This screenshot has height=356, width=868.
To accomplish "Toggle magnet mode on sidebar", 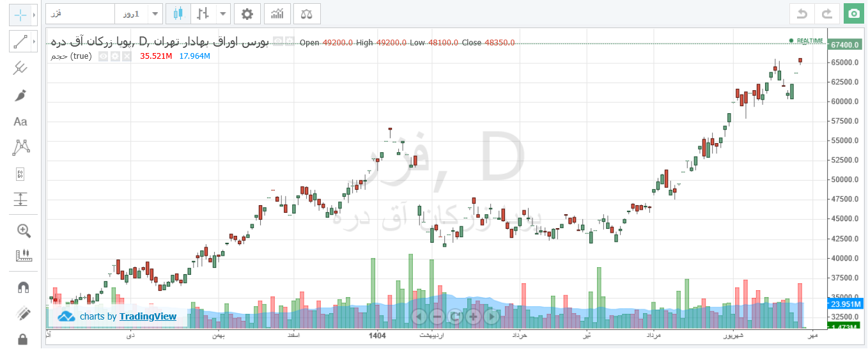I will coord(24,287).
